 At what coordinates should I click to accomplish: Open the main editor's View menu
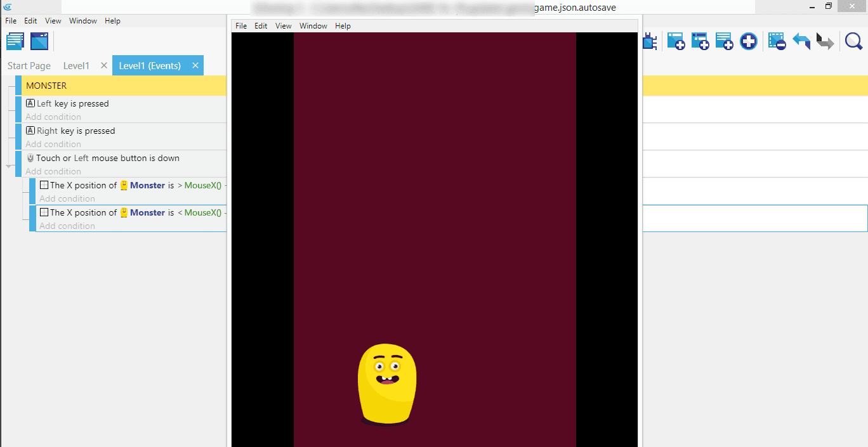[53, 21]
